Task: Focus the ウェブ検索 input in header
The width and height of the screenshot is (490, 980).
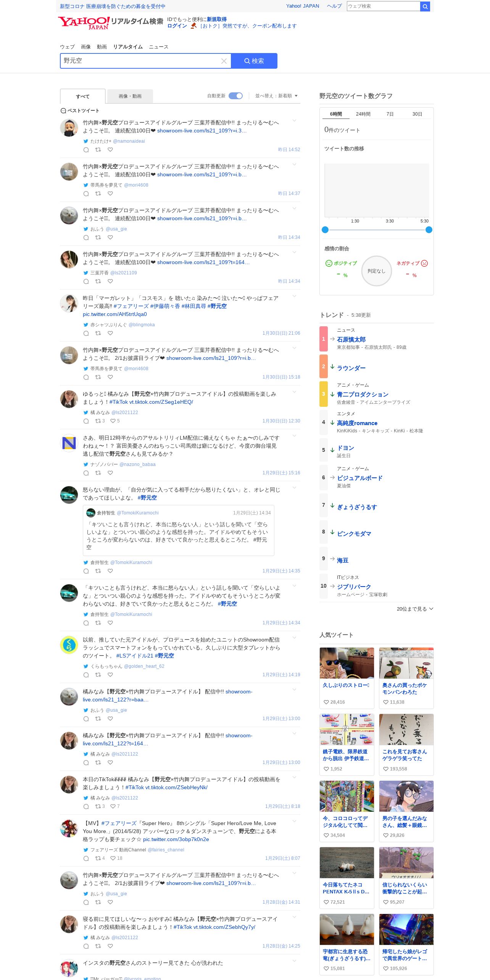Action: tap(383, 6)
